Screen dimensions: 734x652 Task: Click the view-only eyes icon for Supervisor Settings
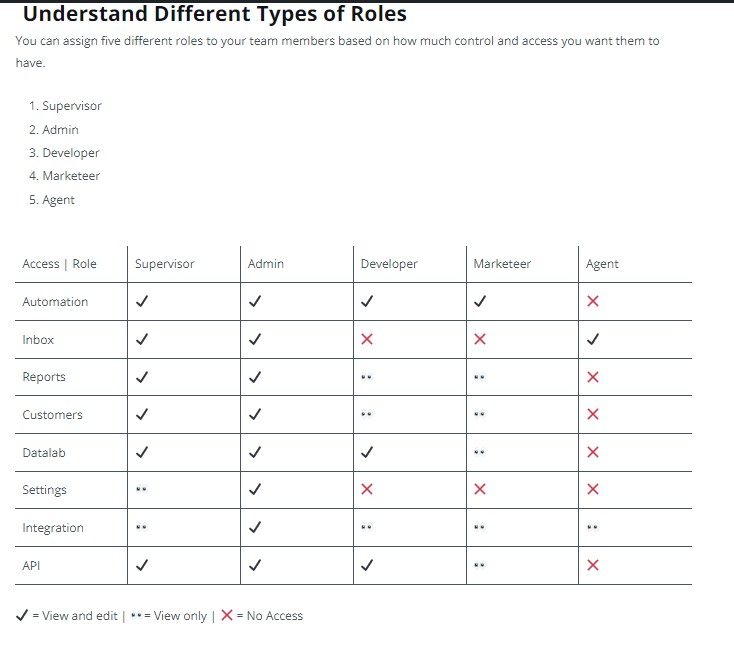coord(141,491)
